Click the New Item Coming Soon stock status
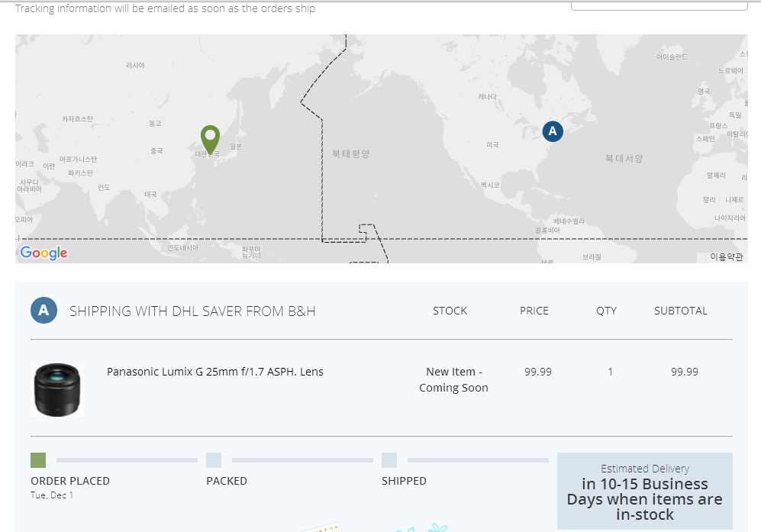The width and height of the screenshot is (761, 532). pyautogui.click(x=453, y=379)
